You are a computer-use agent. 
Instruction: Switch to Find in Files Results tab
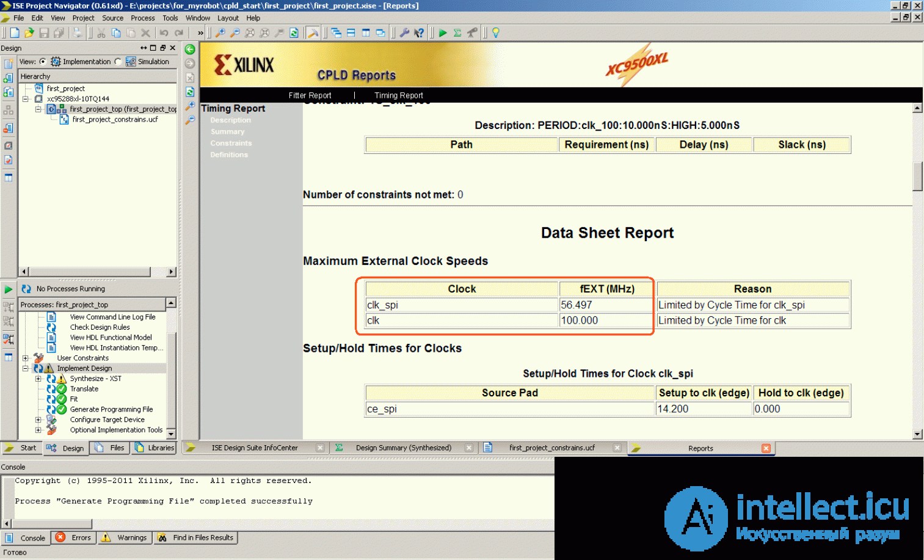click(195, 538)
